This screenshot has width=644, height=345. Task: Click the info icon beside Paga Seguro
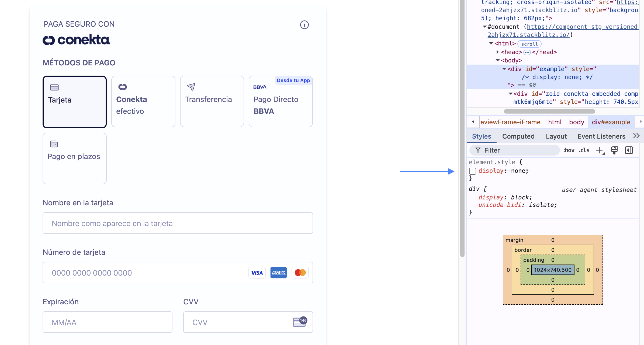coord(304,25)
